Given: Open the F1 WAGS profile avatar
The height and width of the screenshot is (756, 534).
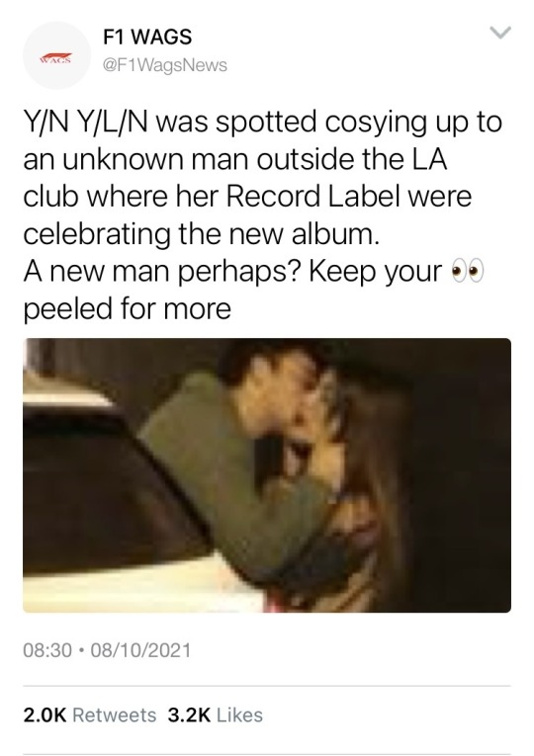Looking at the screenshot, I should 57,55.
